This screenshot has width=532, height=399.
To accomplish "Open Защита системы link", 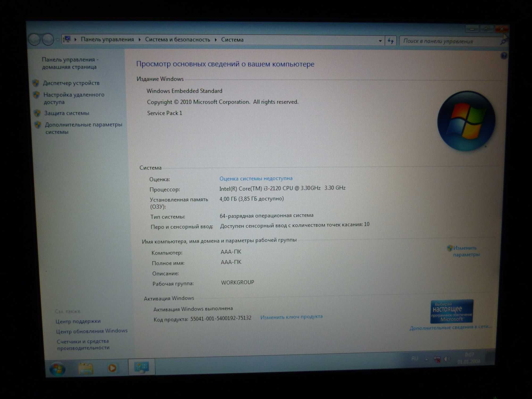I will click(67, 113).
